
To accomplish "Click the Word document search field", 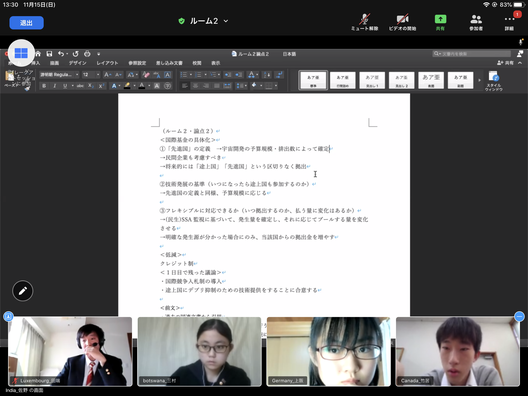I will pyautogui.click(x=471, y=54).
